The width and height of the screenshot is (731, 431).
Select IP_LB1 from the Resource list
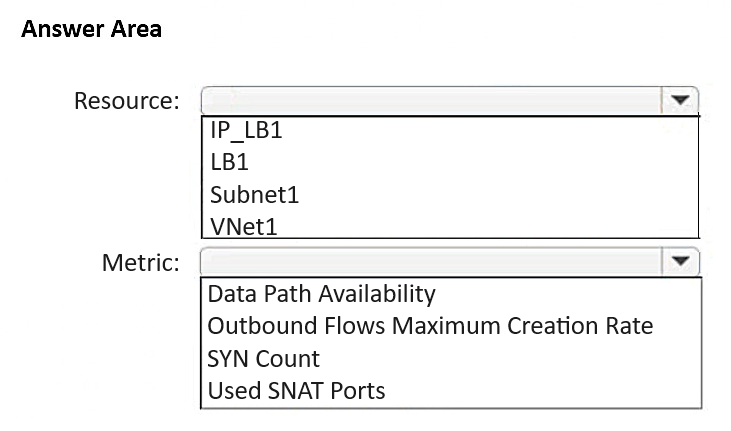coord(246,130)
